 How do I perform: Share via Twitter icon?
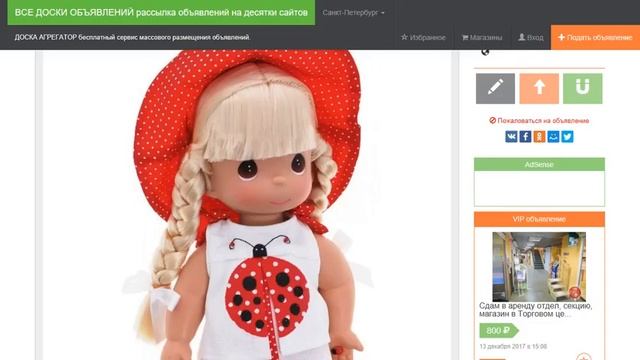point(567,136)
